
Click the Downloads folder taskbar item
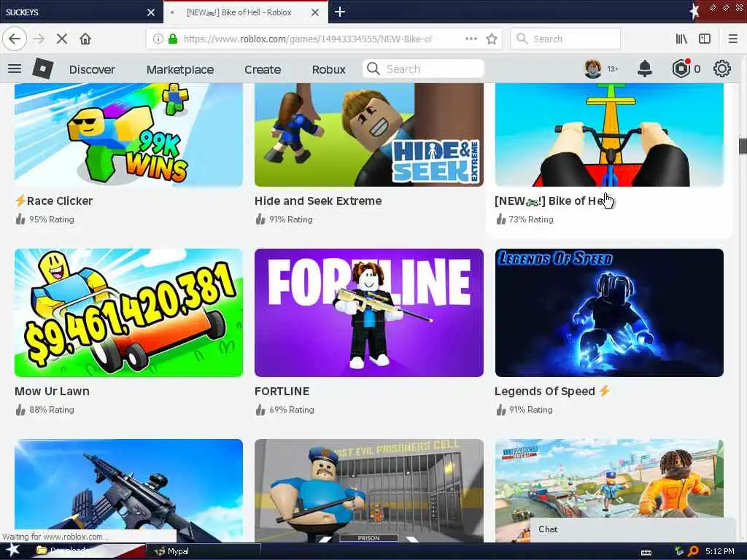click(88, 551)
